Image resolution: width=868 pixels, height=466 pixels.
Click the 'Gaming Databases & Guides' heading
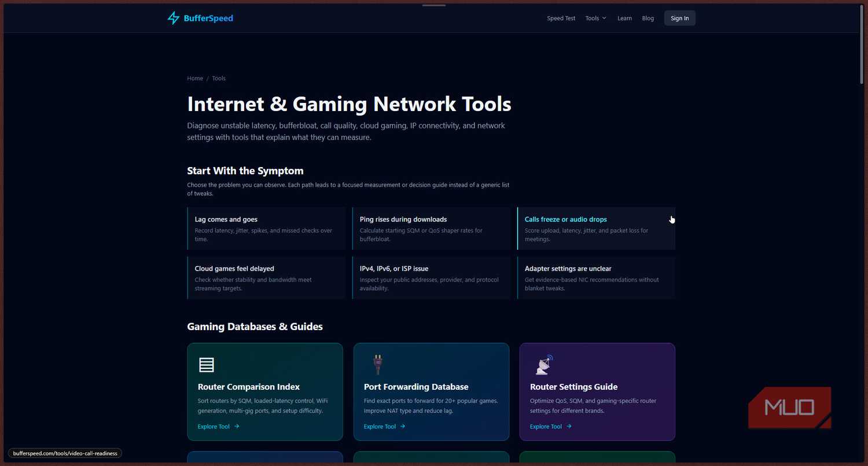pyautogui.click(x=255, y=327)
